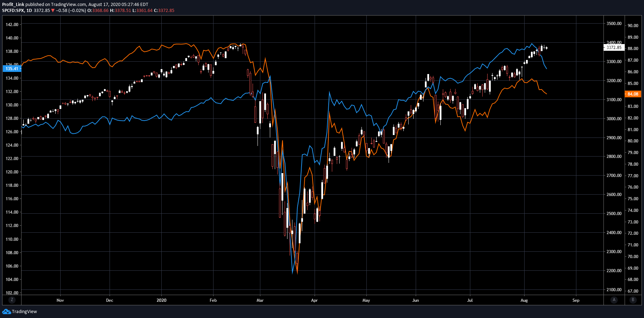
Task: Click the Feb label on time axis
Action: click(x=213, y=300)
